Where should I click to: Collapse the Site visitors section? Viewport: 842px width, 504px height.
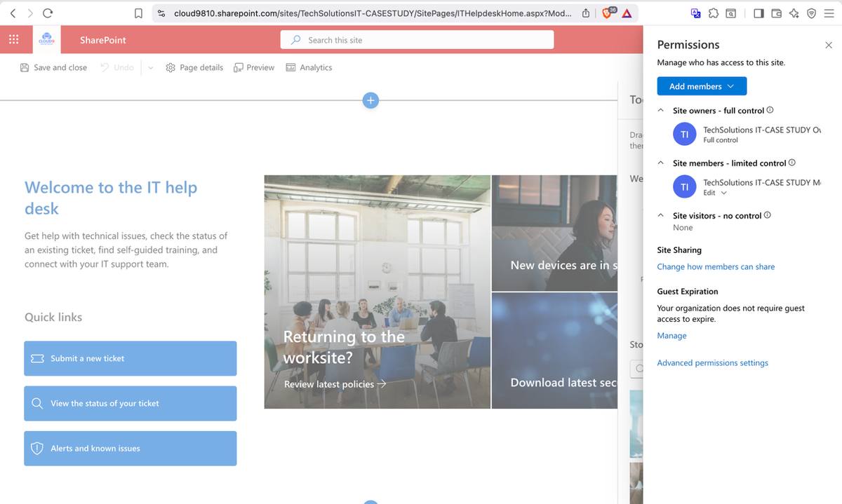[x=661, y=215]
